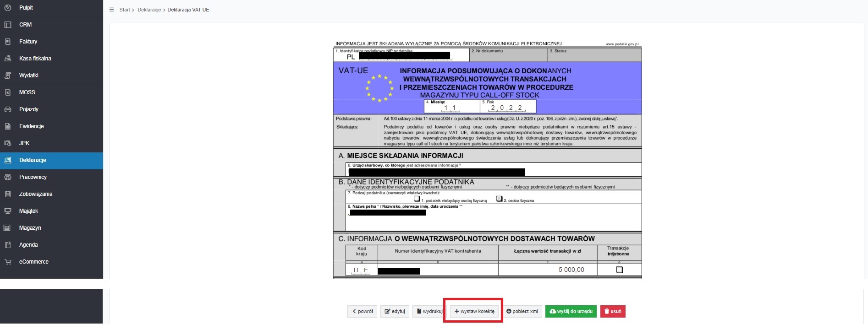868x324 pixels.
Task: Check the Transakcje trójstronne box for DE row
Action: click(x=620, y=270)
